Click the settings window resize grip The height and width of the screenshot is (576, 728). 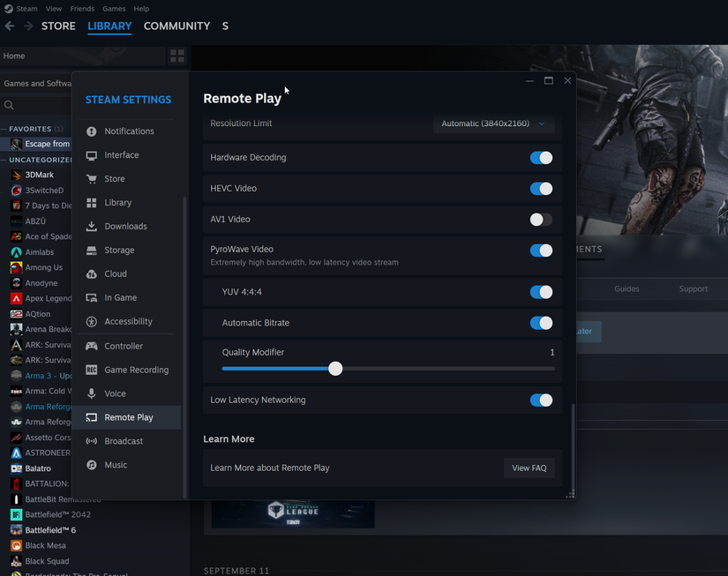[x=571, y=494]
